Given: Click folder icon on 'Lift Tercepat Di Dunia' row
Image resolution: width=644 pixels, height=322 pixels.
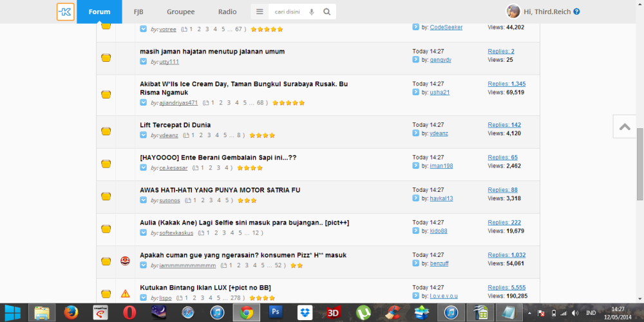Looking at the screenshot, I should tap(106, 131).
